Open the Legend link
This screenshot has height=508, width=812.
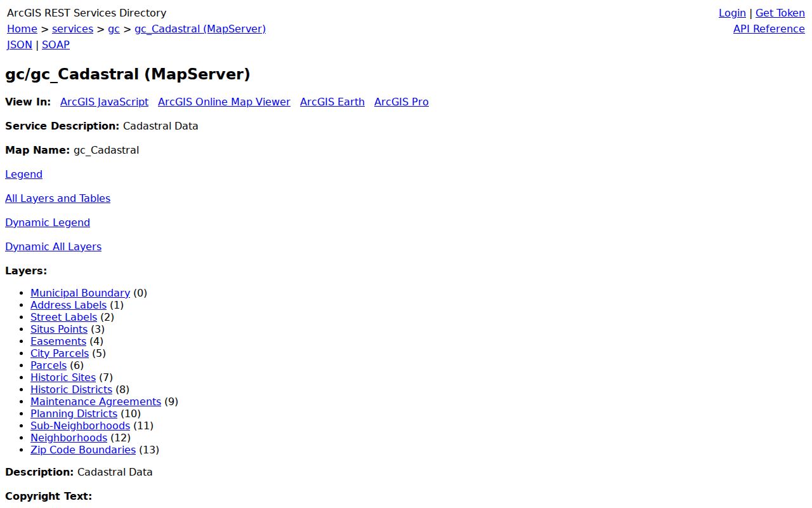(x=23, y=174)
